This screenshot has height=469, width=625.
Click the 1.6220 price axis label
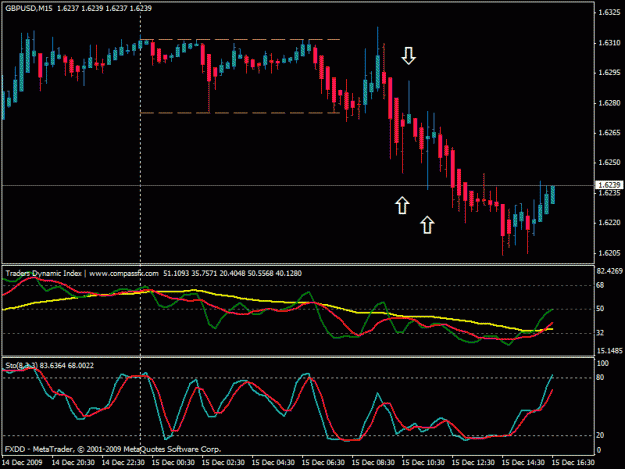tap(609, 223)
